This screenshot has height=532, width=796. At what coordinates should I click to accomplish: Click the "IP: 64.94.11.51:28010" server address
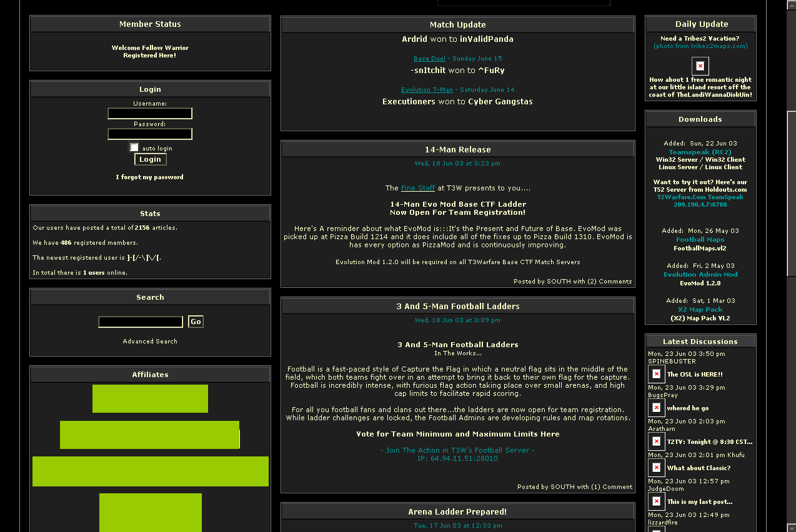point(458,458)
